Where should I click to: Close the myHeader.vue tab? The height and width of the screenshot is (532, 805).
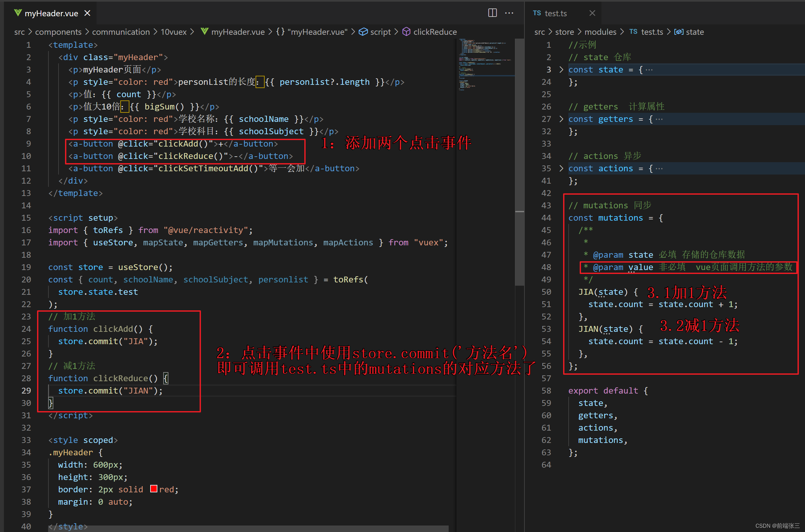point(87,13)
